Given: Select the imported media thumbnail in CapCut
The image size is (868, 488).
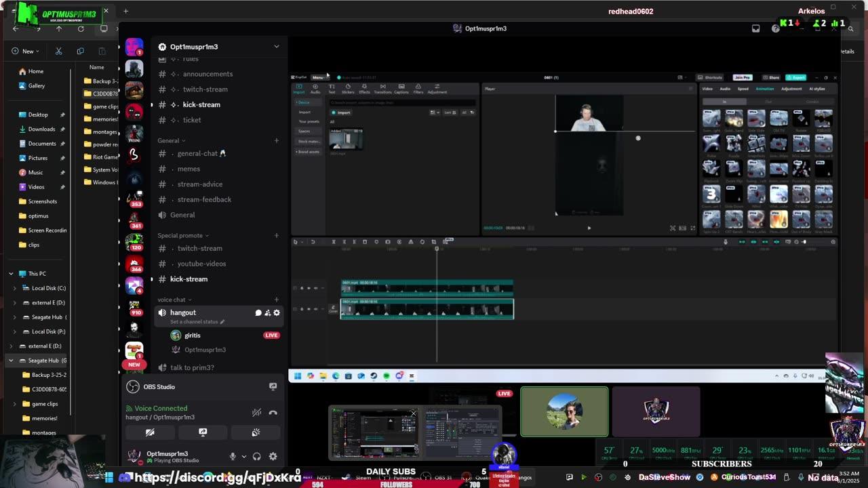Looking at the screenshot, I should [x=346, y=140].
